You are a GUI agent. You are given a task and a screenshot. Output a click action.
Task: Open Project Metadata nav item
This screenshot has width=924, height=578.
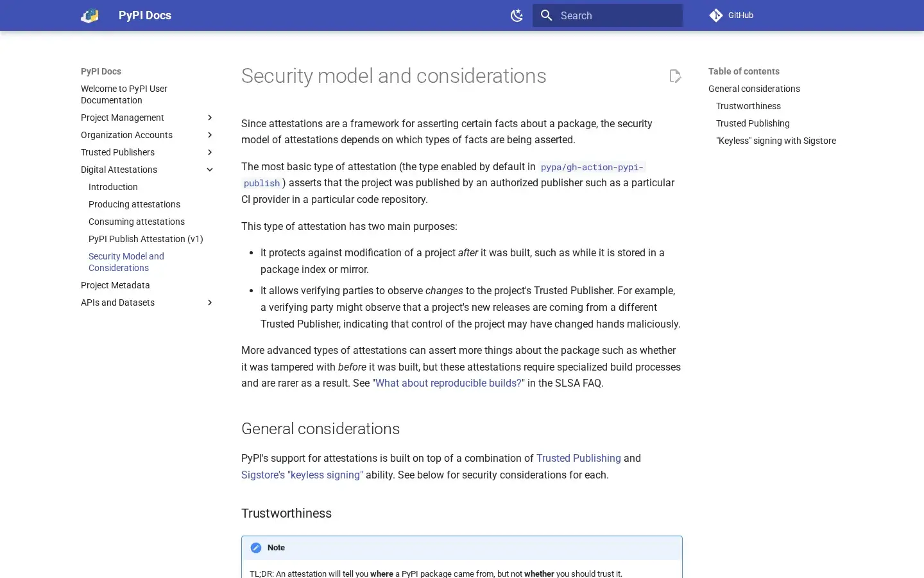point(116,285)
